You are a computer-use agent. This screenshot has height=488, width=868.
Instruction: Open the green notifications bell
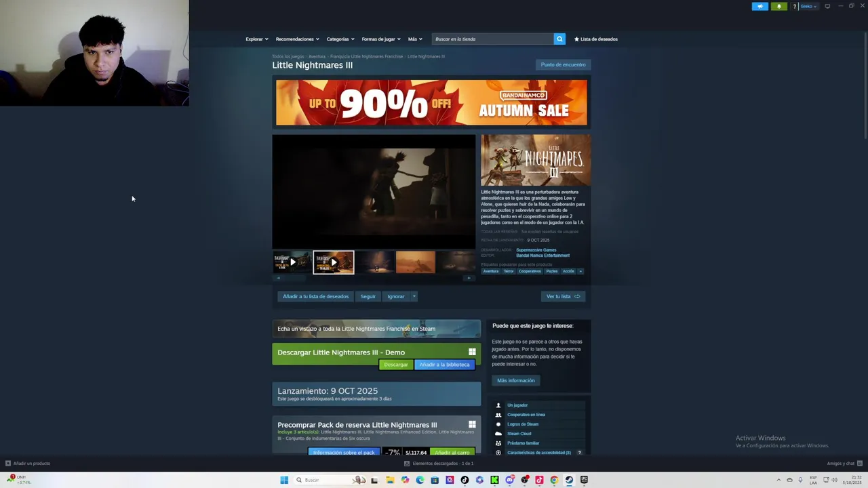coord(778,6)
